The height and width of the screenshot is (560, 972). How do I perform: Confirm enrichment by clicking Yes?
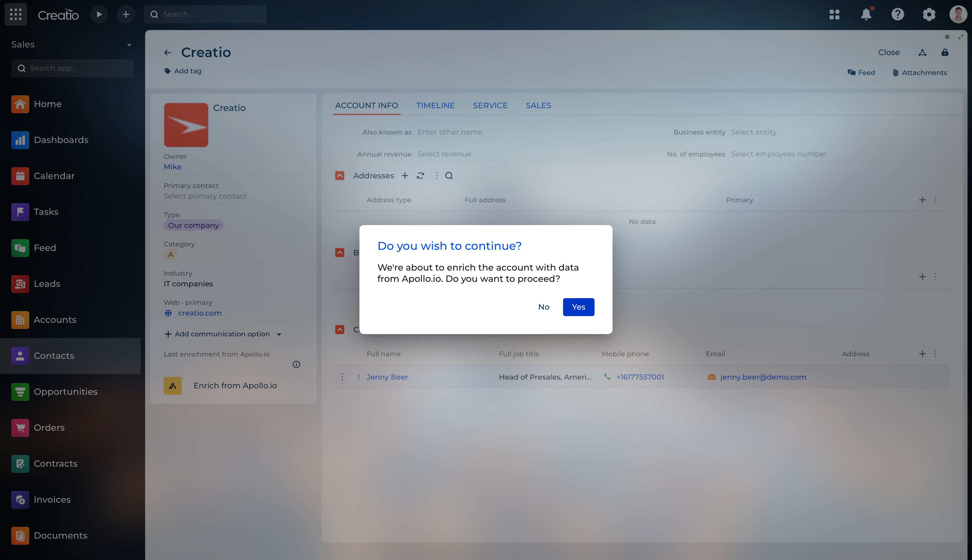pos(579,307)
